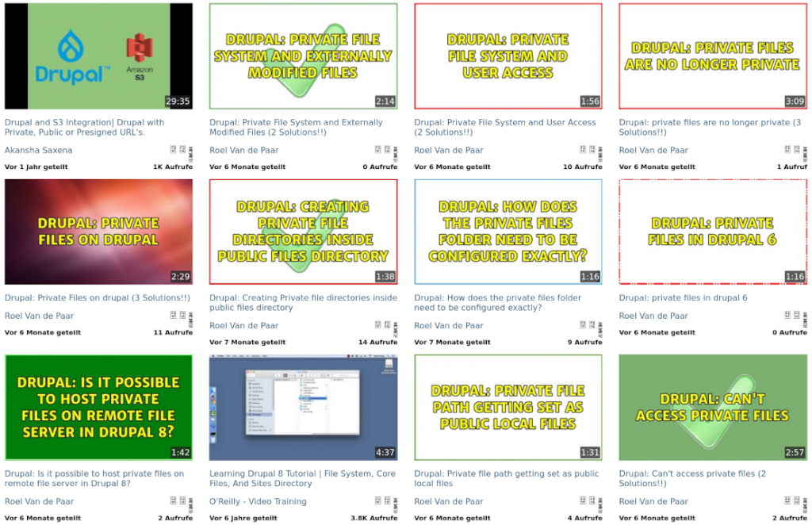
Task: Click first small icon beside Akansha Saxena
Action: pos(174,149)
